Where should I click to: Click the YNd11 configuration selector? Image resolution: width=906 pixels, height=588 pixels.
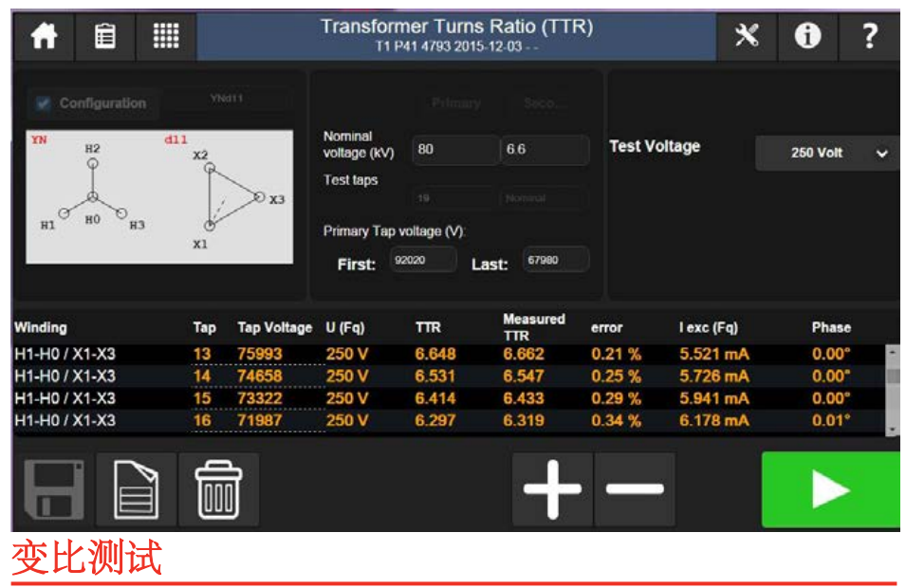click(x=226, y=99)
